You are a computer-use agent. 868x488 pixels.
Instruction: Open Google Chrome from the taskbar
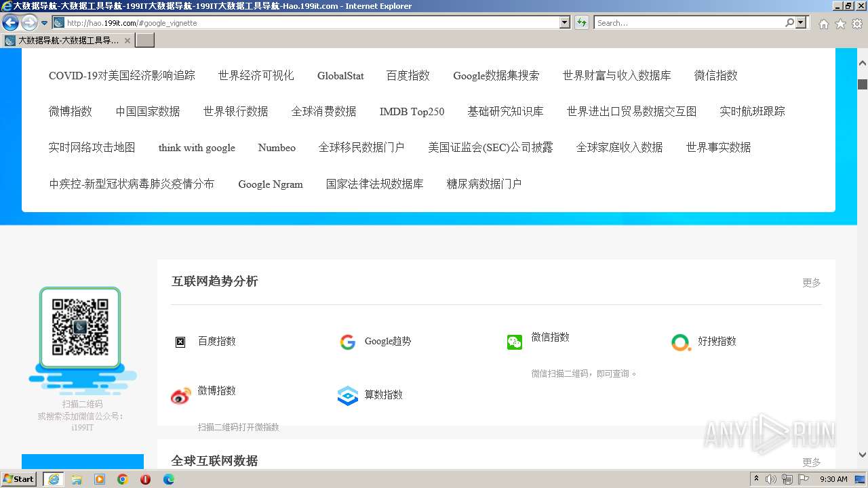(123, 479)
